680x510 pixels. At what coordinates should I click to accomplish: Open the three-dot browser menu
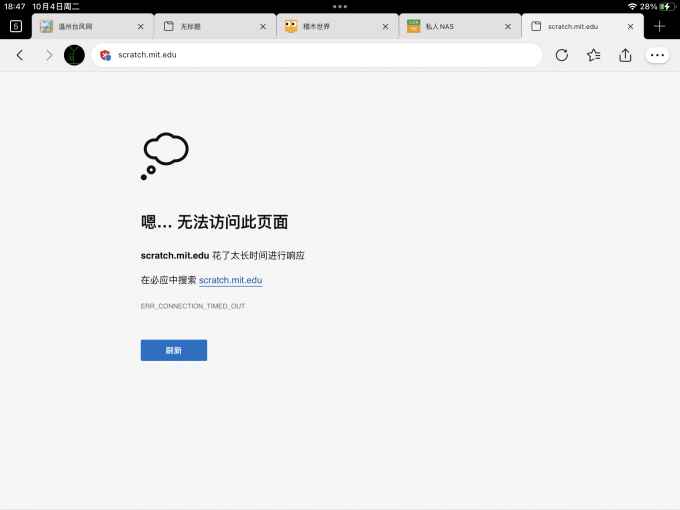pyautogui.click(x=657, y=55)
